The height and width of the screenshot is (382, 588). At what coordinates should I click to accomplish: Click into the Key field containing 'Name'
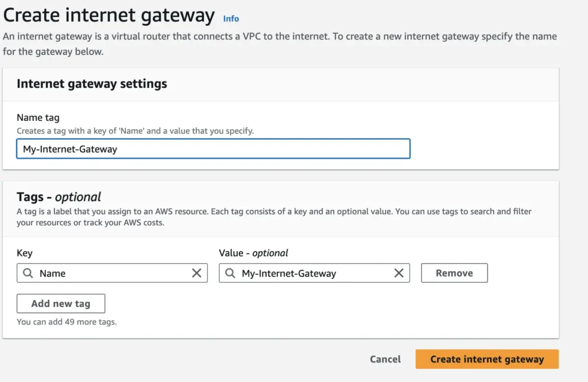coord(112,274)
